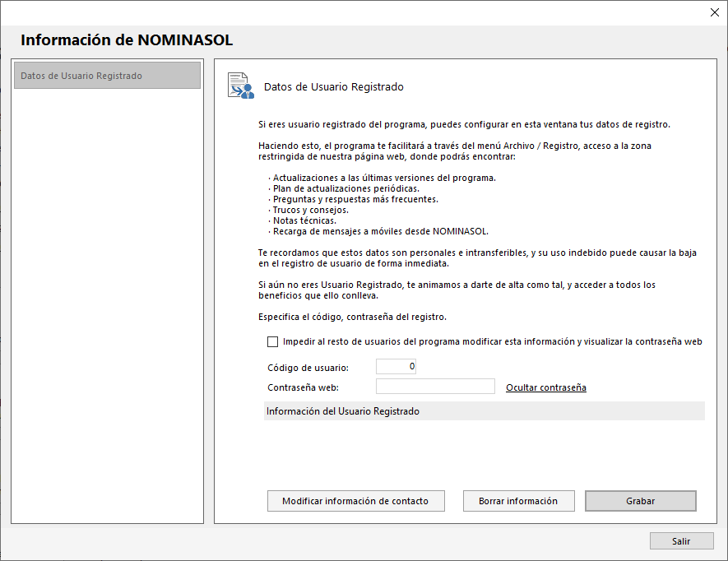Click the registered user document icon
This screenshot has height=561, width=728.
click(x=241, y=86)
